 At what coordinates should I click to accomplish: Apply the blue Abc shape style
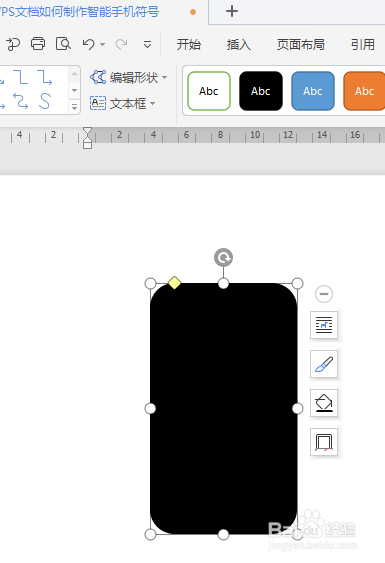pyautogui.click(x=313, y=91)
